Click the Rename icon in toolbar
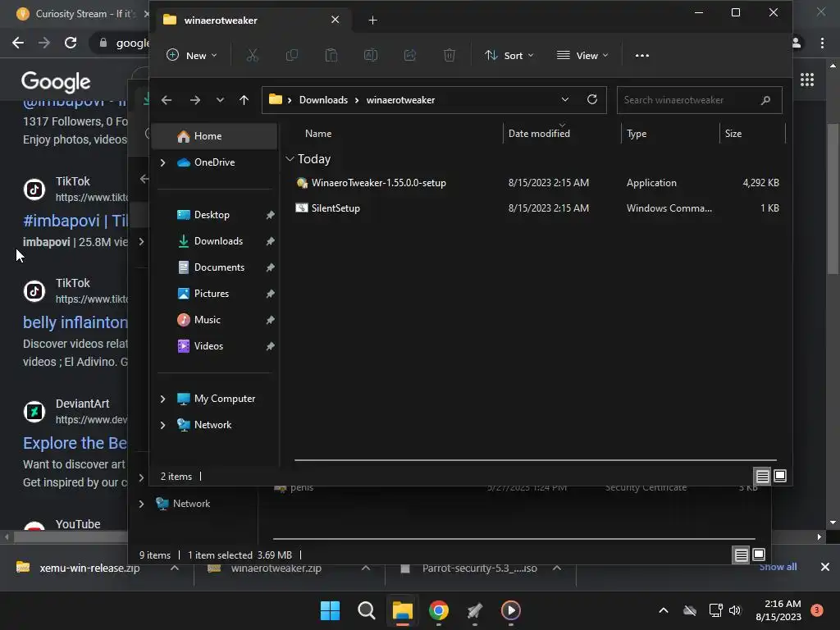840x630 pixels. point(371,55)
